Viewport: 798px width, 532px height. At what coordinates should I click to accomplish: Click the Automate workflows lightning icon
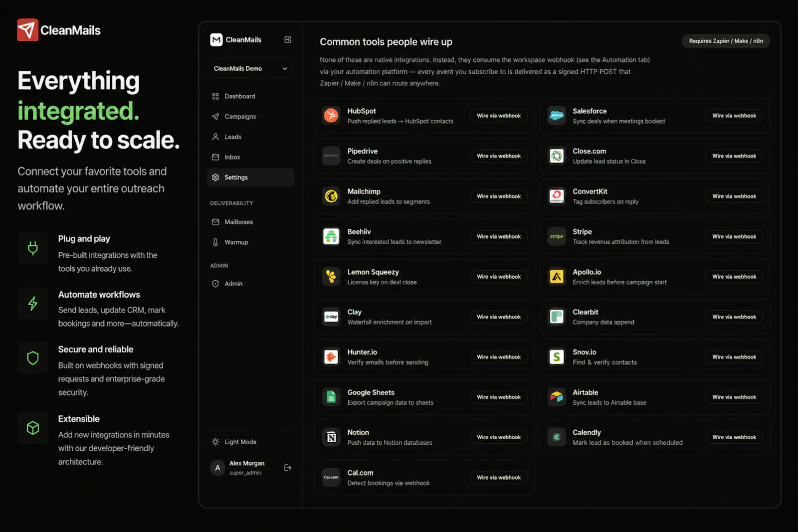coord(33,303)
